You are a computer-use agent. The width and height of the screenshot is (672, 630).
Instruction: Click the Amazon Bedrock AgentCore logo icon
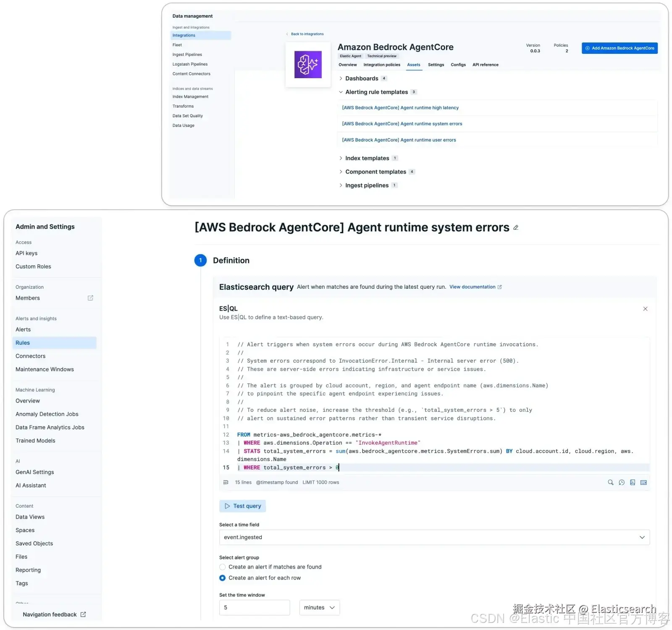(308, 65)
